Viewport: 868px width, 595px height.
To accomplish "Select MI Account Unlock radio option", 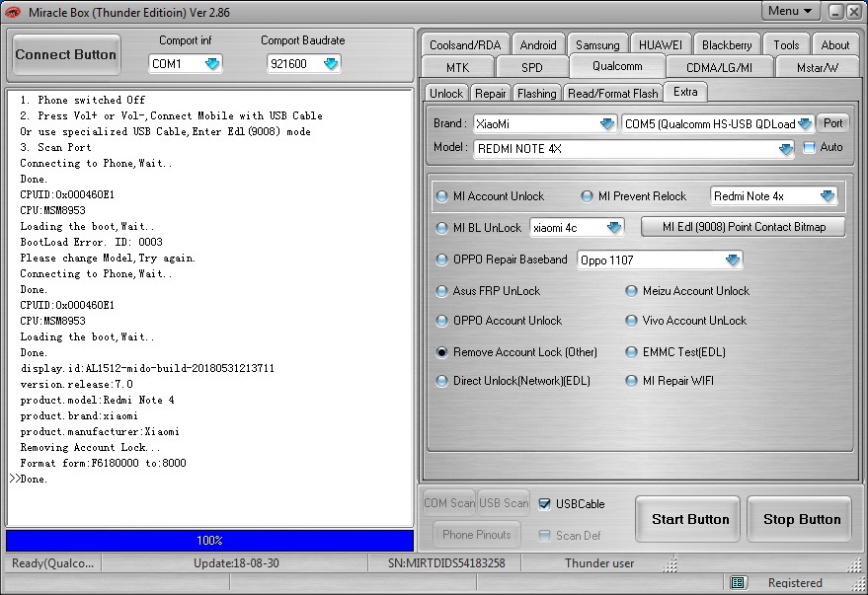I will 441,196.
